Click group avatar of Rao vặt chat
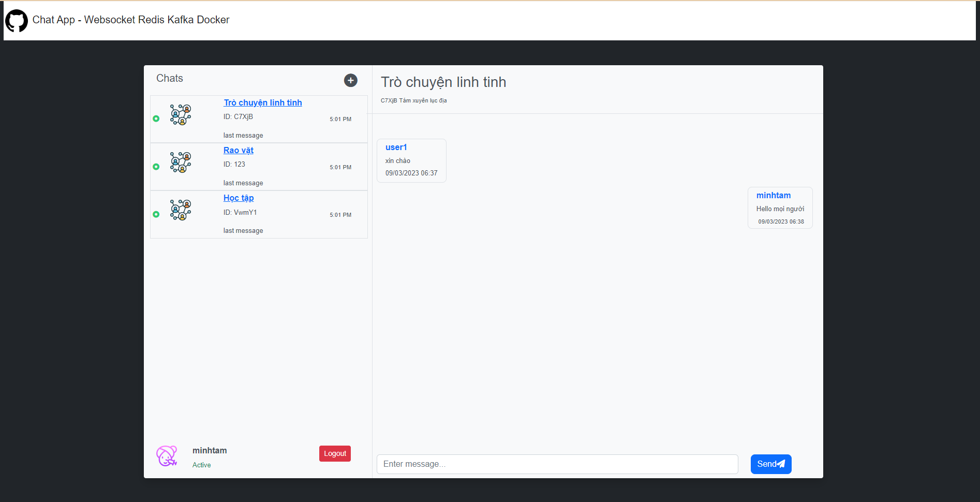This screenshot has width=980, height=502. [181, 162]
